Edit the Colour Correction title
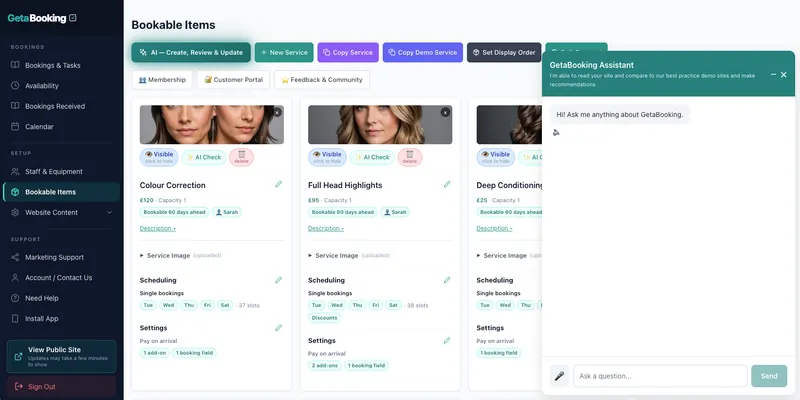Viewport: 800px width, 400px height. pos(279,185)
